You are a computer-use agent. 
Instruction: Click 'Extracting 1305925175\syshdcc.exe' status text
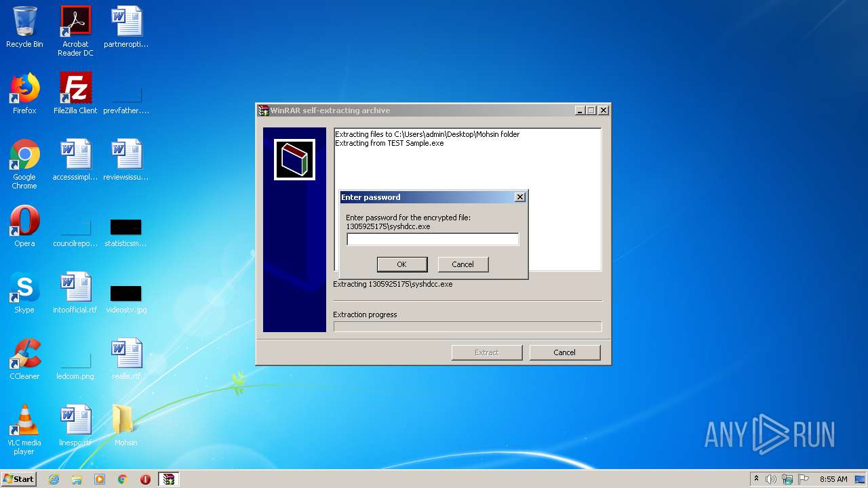[393, 284]
